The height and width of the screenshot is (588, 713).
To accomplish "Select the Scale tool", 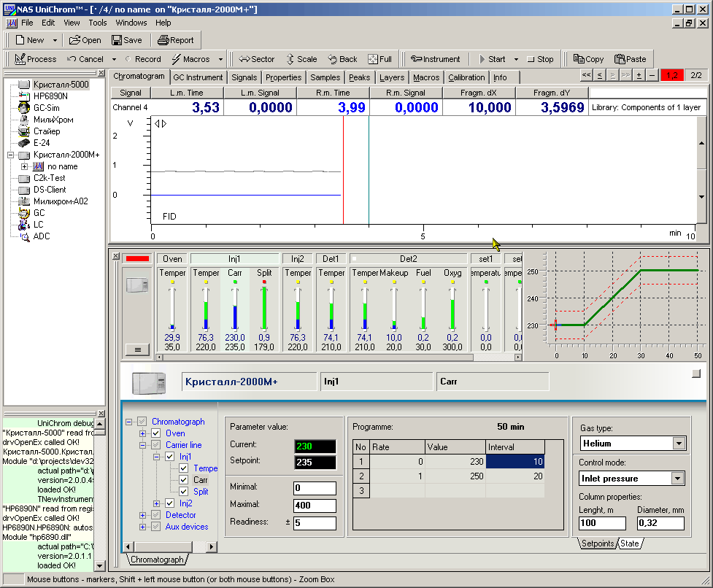I will [x=301, y=59].
